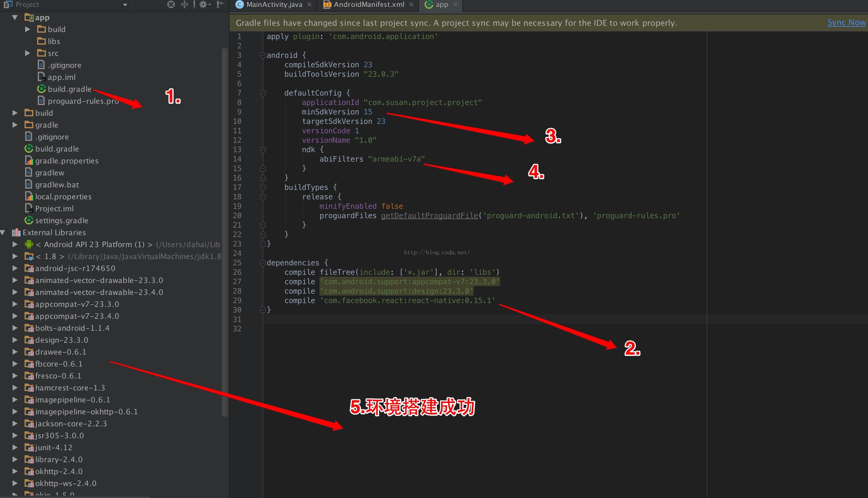This screenshot has height=498, width=868.
Task: Click the jackson-core-2.2.3 library icon
Action: 29,424
